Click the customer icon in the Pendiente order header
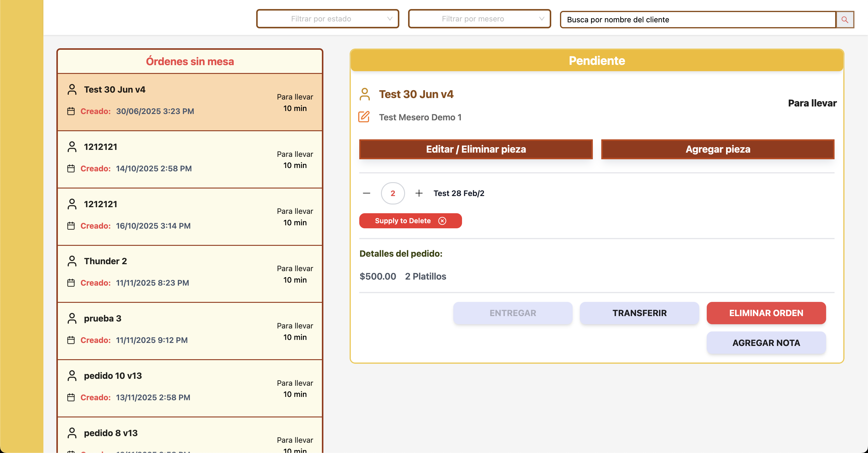 [365, 94]
